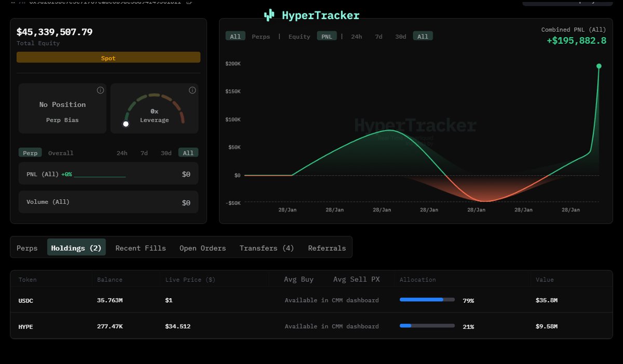Click the green endpoint on PNL chart
Image resolution: width=623 pixels, height=364 pixels.
[599, 66]
